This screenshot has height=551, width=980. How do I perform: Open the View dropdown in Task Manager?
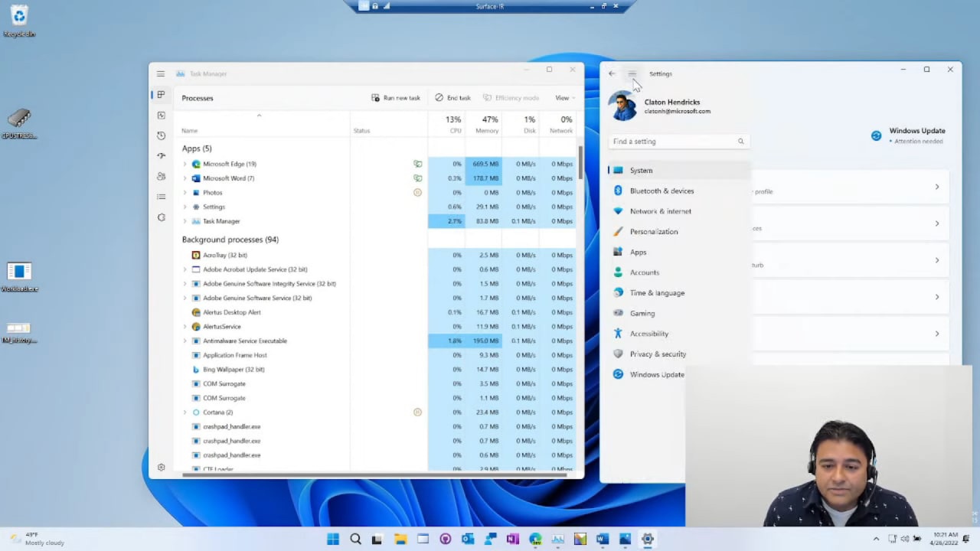[564, 98]
